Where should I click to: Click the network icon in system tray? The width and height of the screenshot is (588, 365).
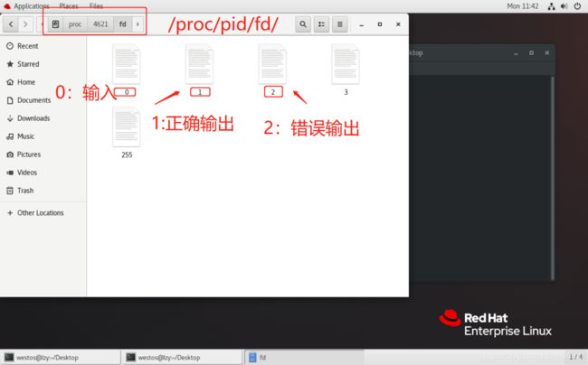tap(551, 6)
